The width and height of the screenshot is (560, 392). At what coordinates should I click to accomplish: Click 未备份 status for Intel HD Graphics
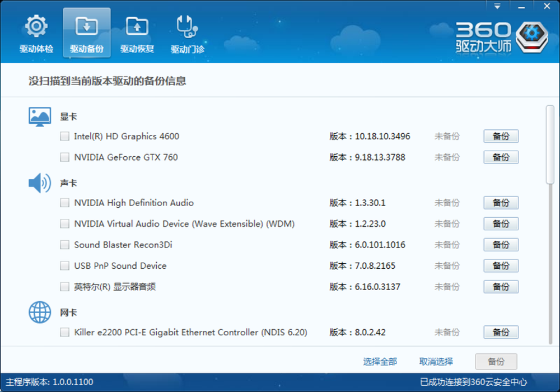click(x=447, y=136)
